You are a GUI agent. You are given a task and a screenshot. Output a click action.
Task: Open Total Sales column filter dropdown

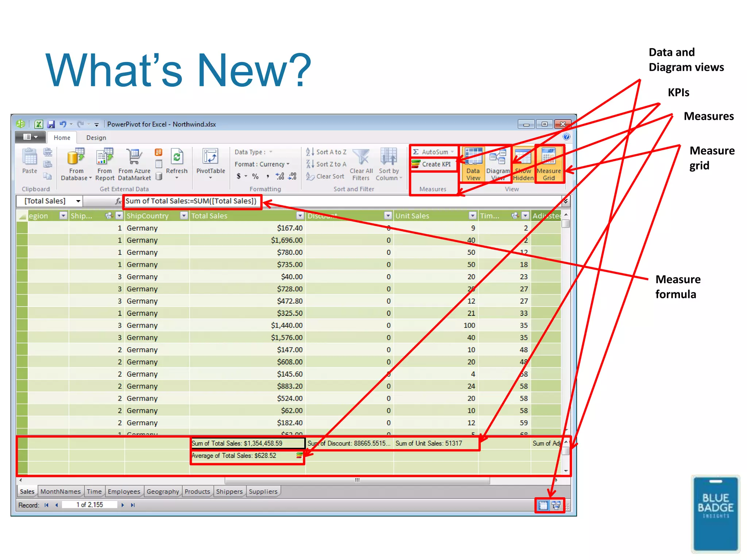click(x=300, y=216)
